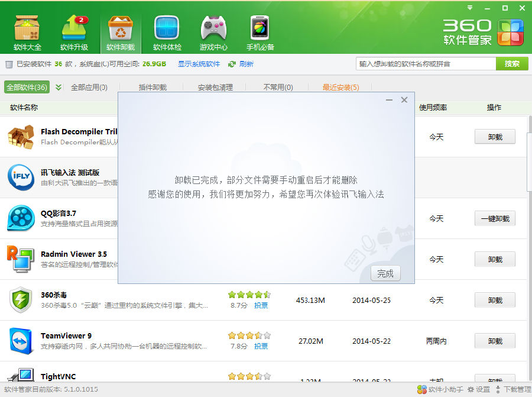The height and width of the screenshot is (397, 532).
Task: Click the 453.13M size of 360杀毒
Action: click(x=310, y=300)
